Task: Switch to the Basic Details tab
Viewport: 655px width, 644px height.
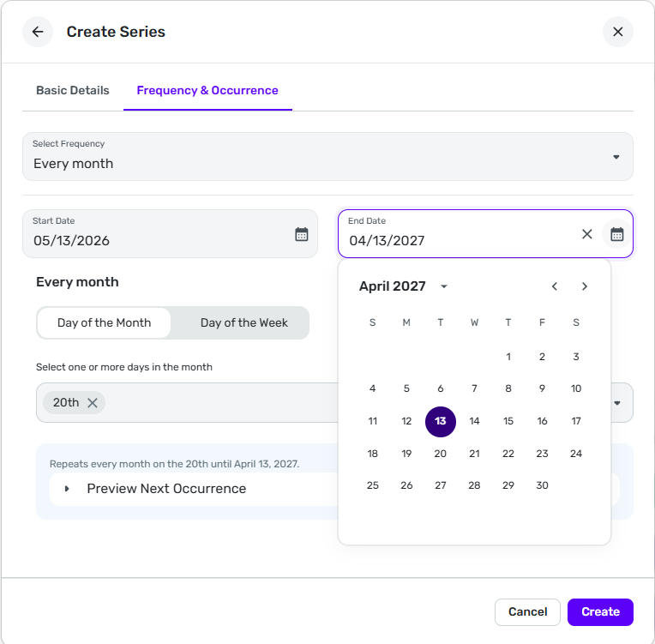Action: (x=73, y=90)
